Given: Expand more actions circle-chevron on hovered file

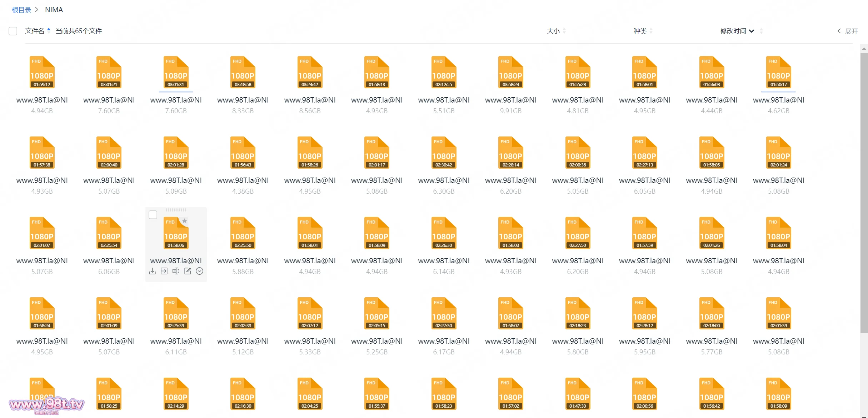Looking at the screenshot, I should point(200,271).
